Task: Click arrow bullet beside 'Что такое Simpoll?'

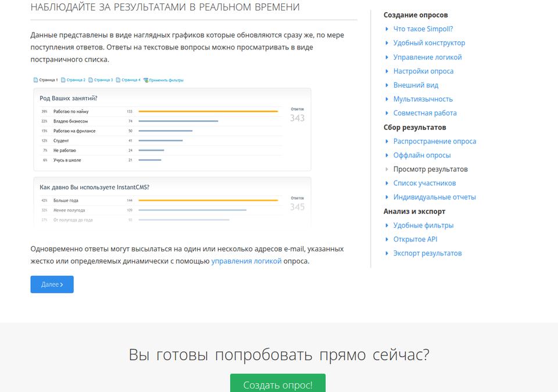Action: [x=387, y=29]
